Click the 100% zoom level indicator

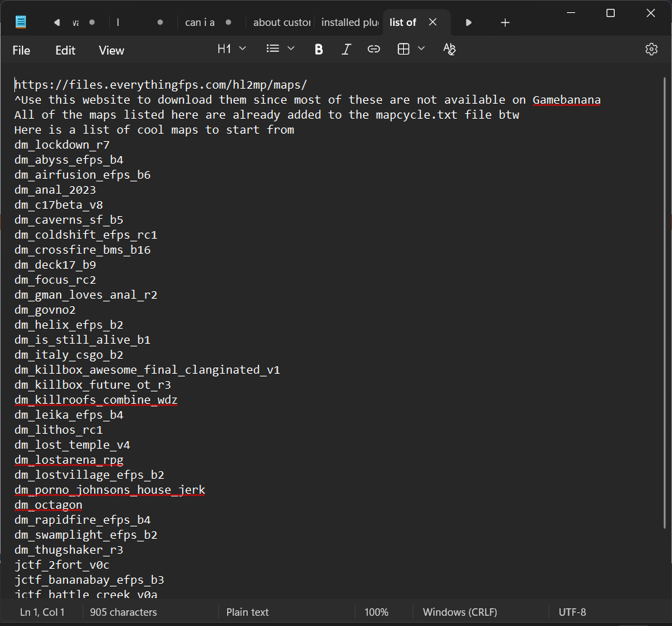(x=376, y=612)
